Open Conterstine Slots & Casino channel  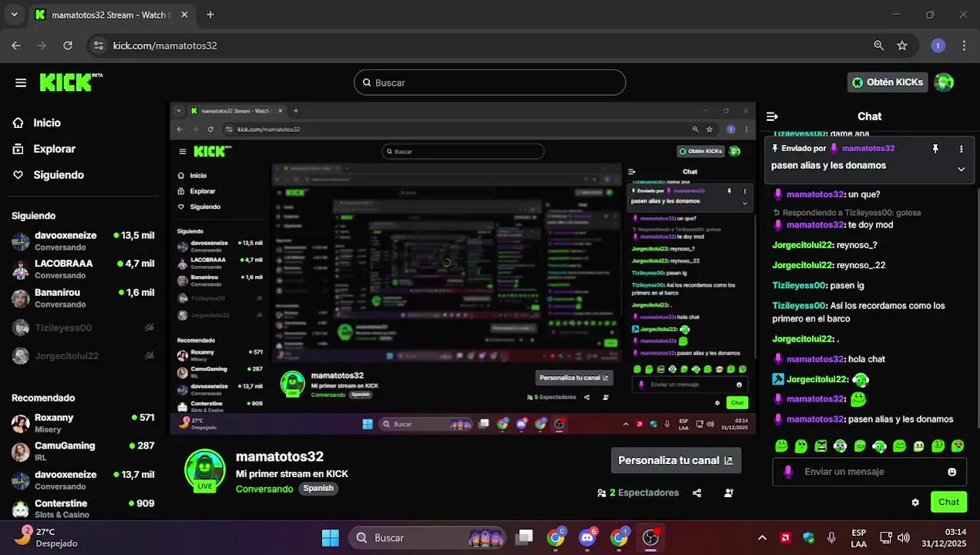pyautogui.click(x=82, y=509)
